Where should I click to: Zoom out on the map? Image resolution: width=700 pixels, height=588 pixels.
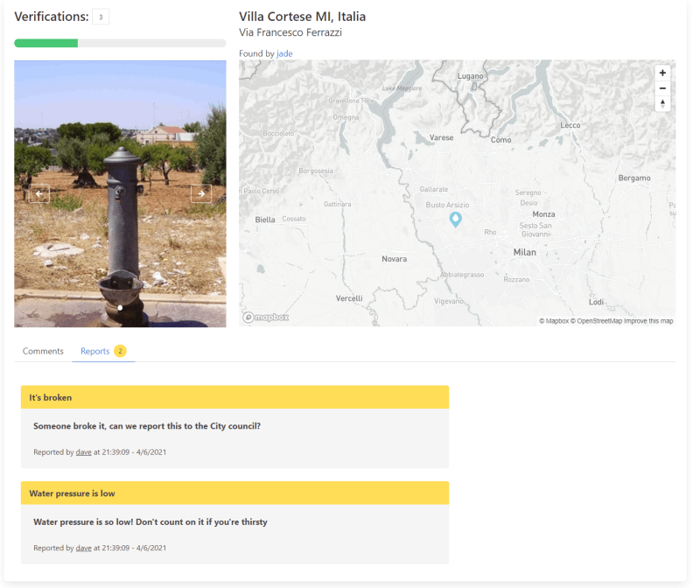[662, 88]
